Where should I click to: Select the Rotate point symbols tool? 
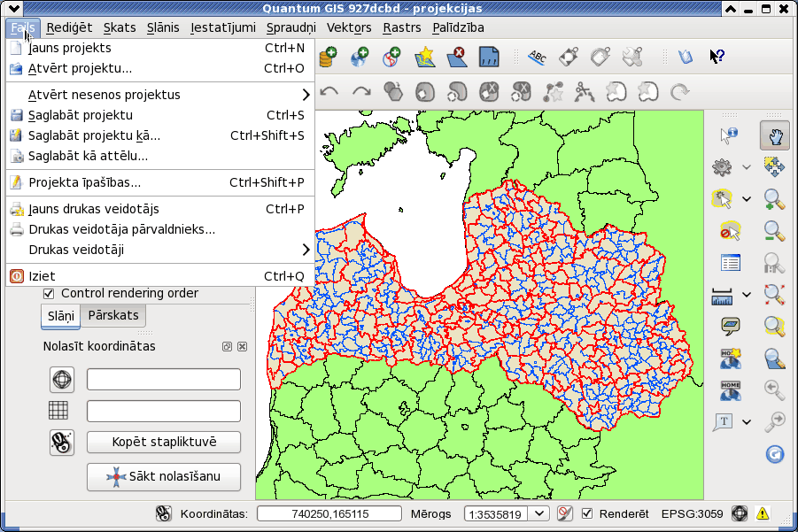click(680, 92)
